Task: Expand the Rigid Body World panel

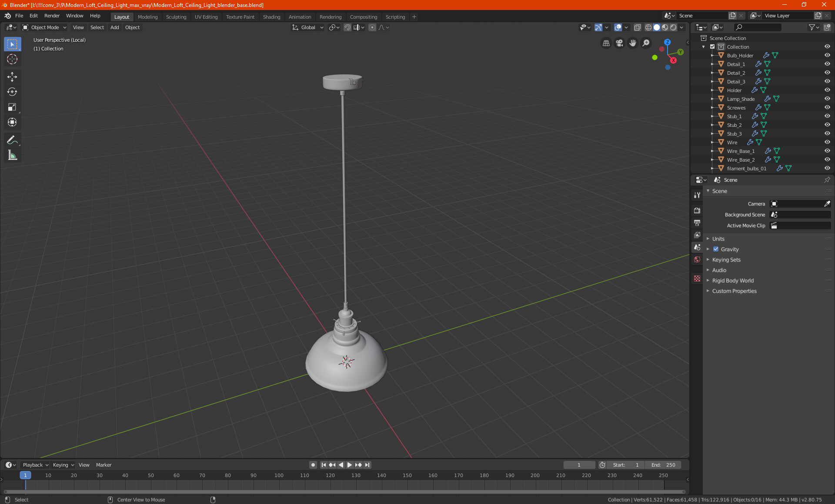Action: 733,281
